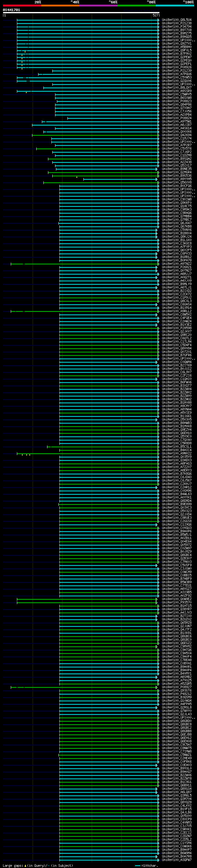Image resolution: width=197 pixels, height=868 pixels.
Task: Click the purple ~60% identity legend segment
Action: 98,6
